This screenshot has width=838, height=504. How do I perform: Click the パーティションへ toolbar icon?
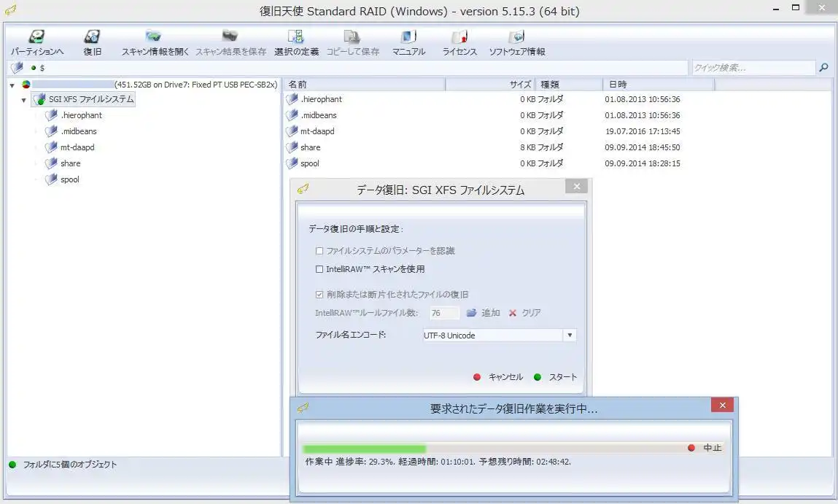[36, 37]
